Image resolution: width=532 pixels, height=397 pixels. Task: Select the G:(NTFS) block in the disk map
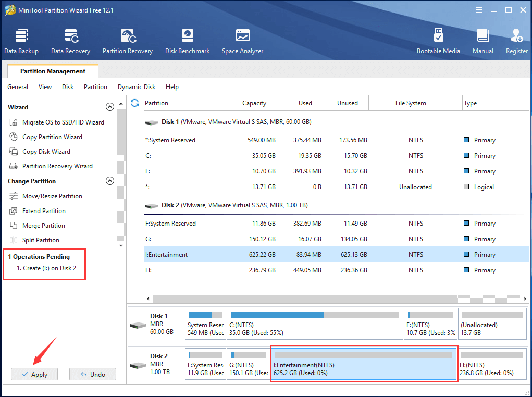[x=249, y=364]
